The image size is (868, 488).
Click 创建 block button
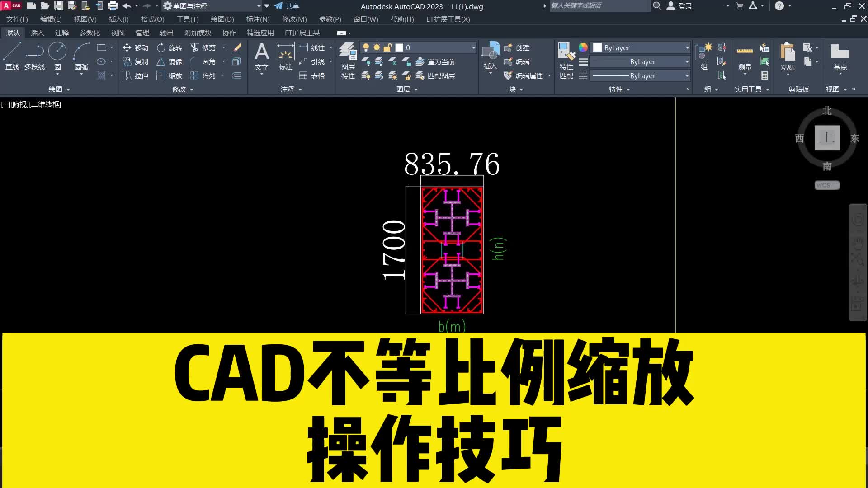(517, 47)
